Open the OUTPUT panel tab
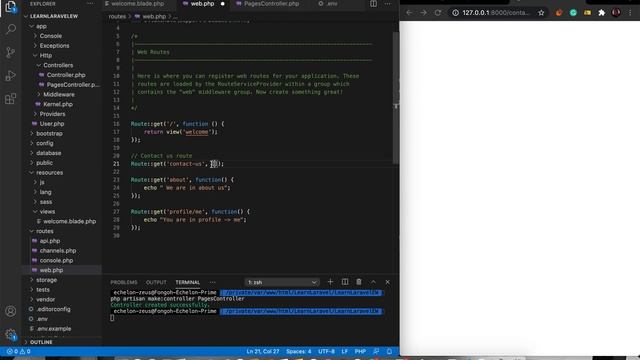640x360 pixels. tap(156, 282)
